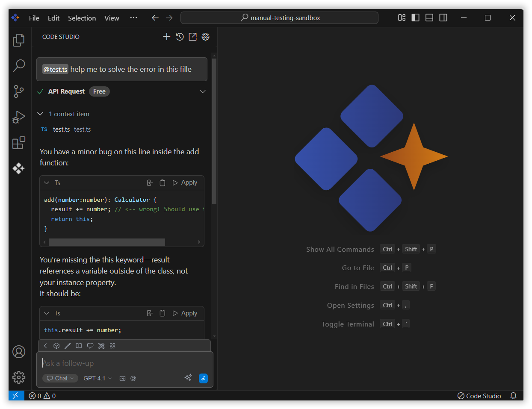Click the @test.ts mention chip
Screen dimensions: 532x409
(x=55, y=69)
